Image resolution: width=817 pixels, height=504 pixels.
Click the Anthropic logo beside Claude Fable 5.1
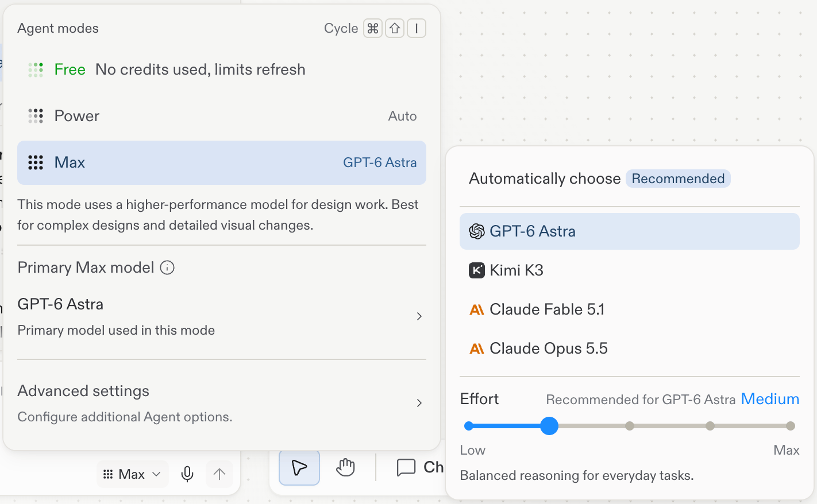(477, 309)
